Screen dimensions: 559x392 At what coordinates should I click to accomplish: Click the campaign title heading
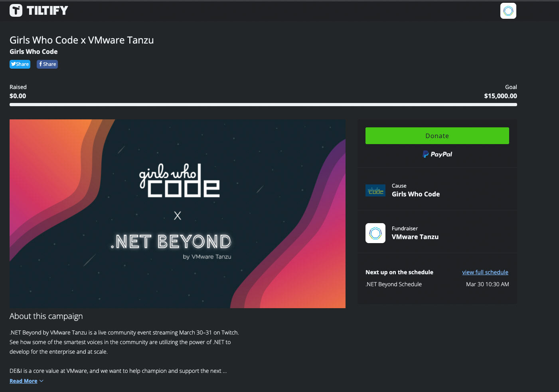(82, 40)
